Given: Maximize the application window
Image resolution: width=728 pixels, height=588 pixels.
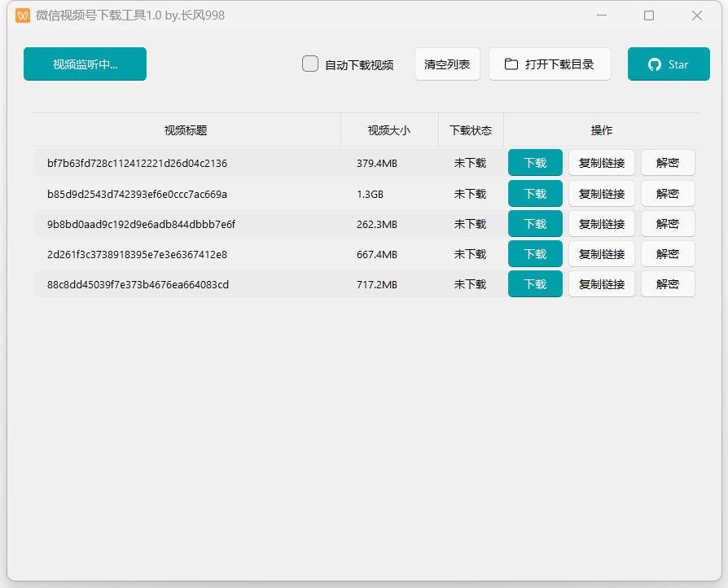Looking at the screenshot, I should (649, 15).
